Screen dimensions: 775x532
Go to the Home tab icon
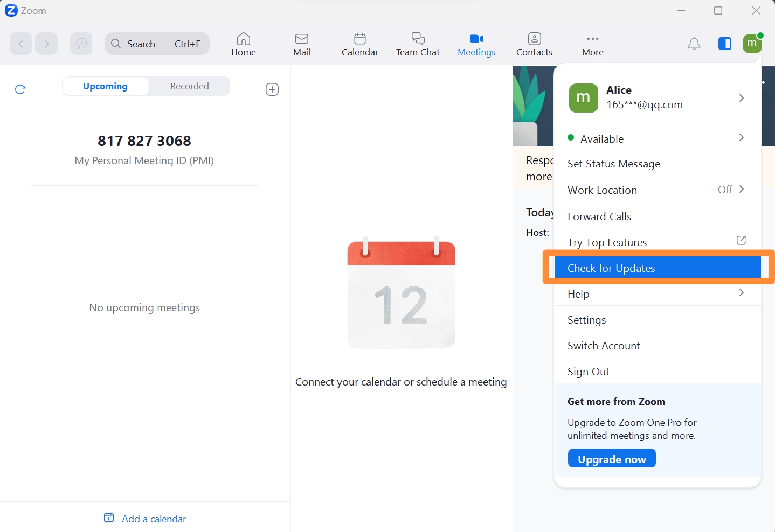point(244,39)
